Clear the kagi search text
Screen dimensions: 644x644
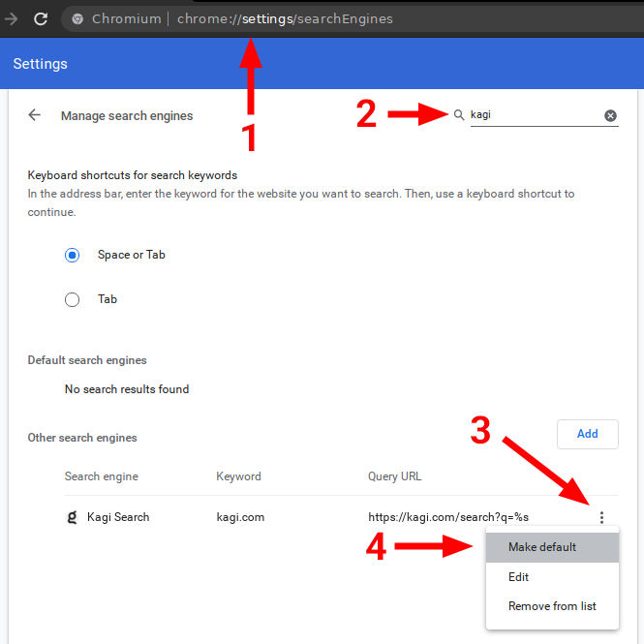click(x=610, y=116)
